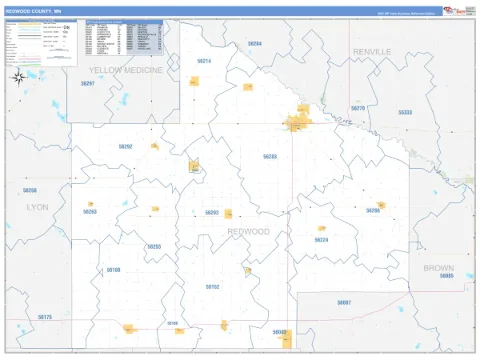Click ZIP code label 56083
The image size is (480, 360).
click(279, 332)
